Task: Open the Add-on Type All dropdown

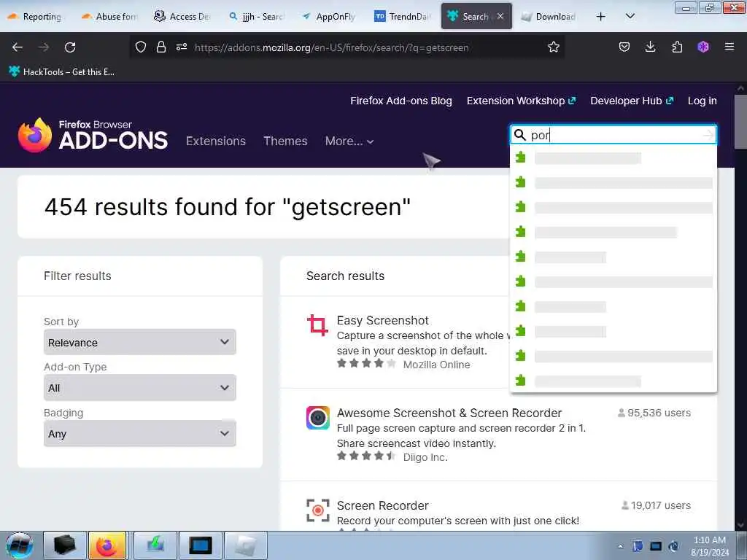Action: coord(139,388)
